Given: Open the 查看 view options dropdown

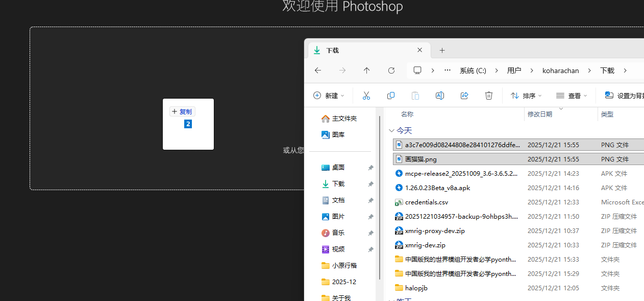Looking at the screenshot, I should tap(572, 96).
